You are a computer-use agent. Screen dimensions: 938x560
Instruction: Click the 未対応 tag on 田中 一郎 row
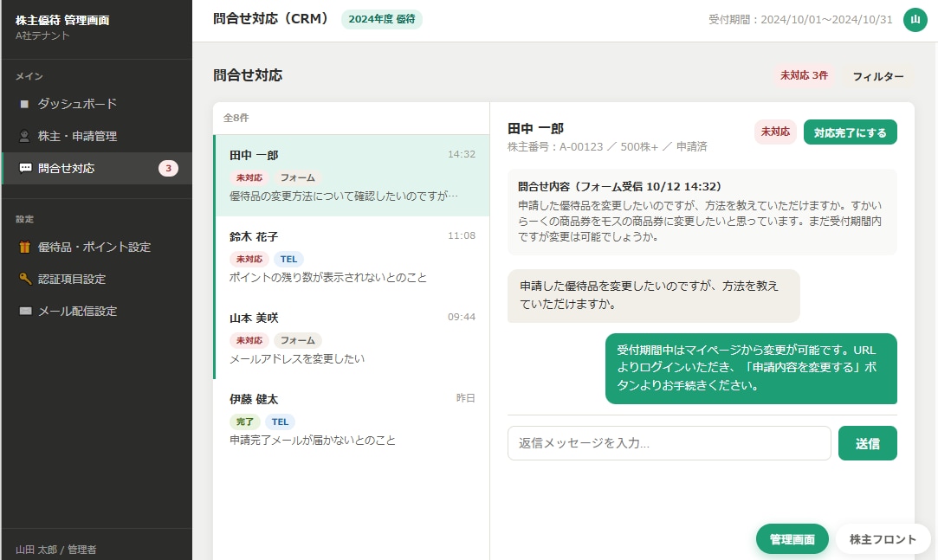pos(249,178)
